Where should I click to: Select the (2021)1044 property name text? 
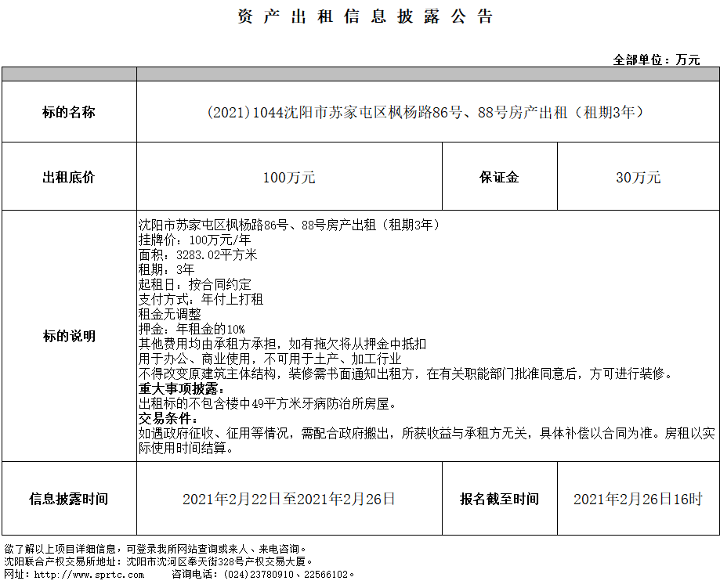coord(428,112)
